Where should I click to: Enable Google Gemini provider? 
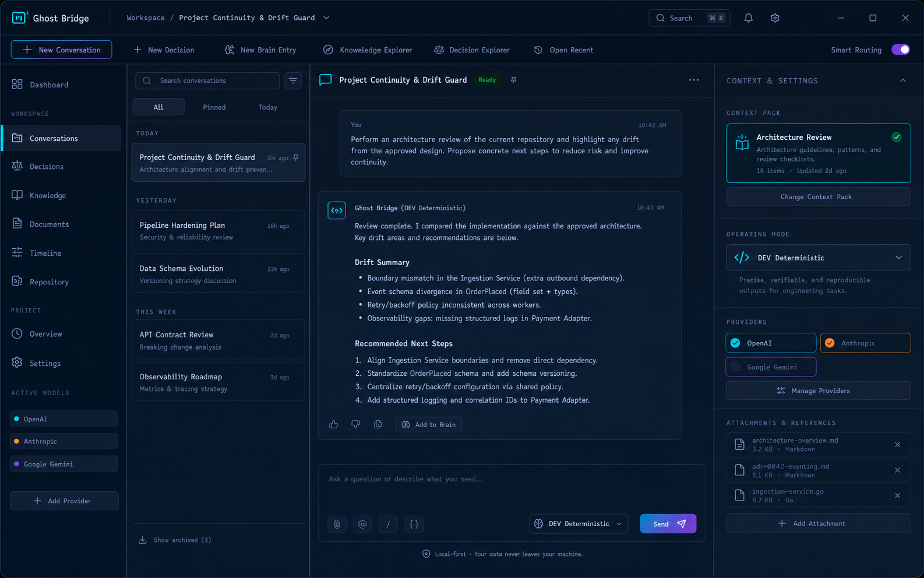pyautogui.click(x=771, y=367)
